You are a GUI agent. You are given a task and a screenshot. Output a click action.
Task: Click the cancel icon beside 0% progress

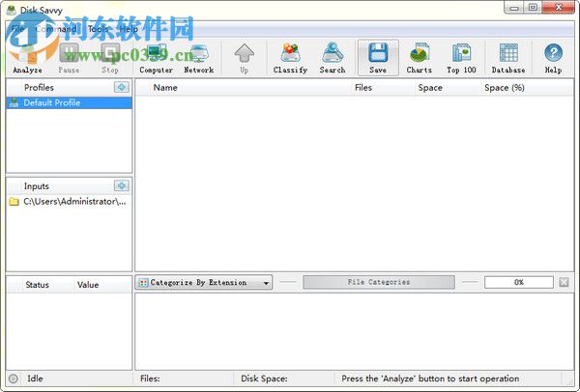click(x=565, y=282)
